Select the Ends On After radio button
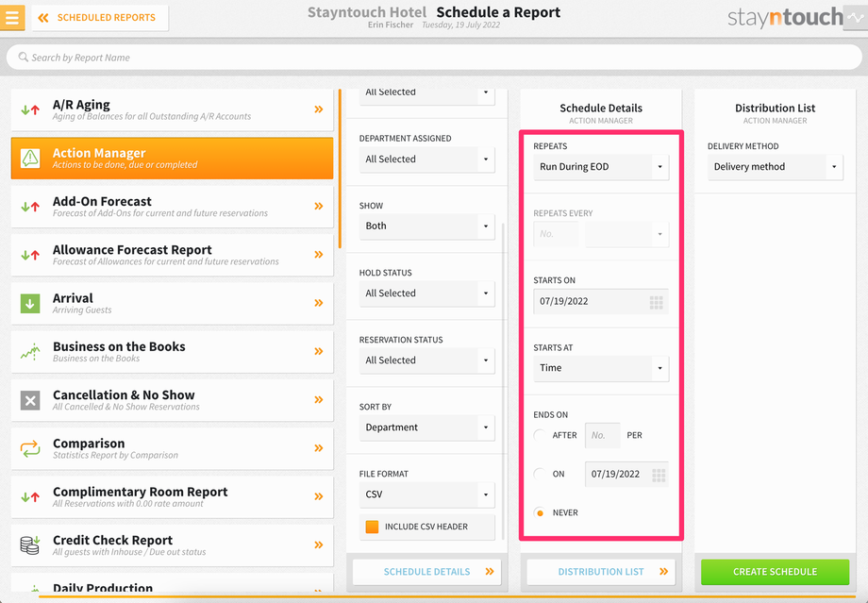 pos(539,435)
